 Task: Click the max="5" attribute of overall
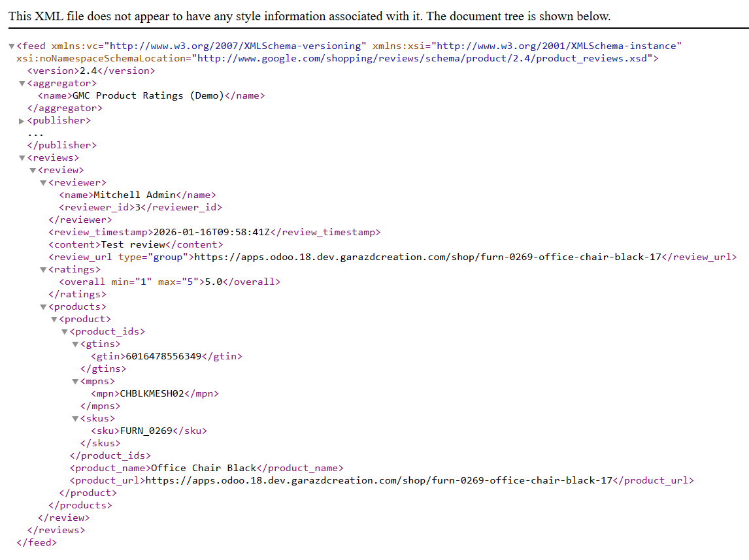[x=178, y=282]
